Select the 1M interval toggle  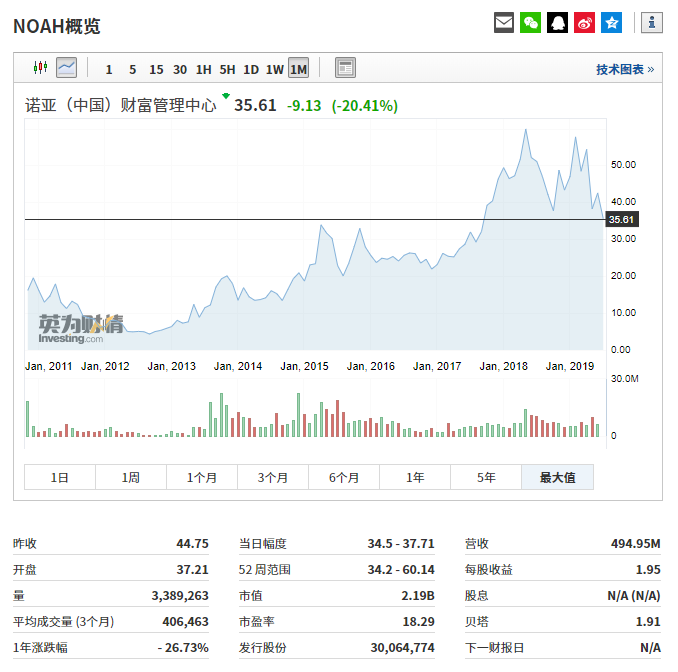pyautogui.click(x=298, y=69)
